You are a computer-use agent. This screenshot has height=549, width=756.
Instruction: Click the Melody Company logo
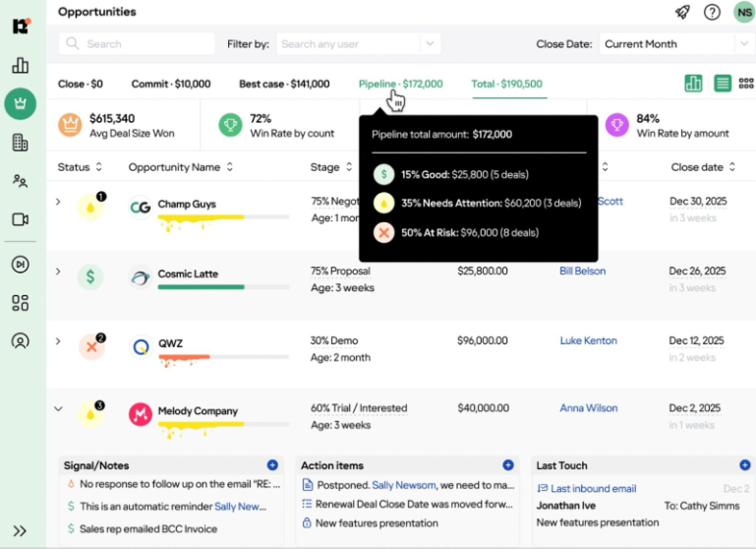pos(141,414)
